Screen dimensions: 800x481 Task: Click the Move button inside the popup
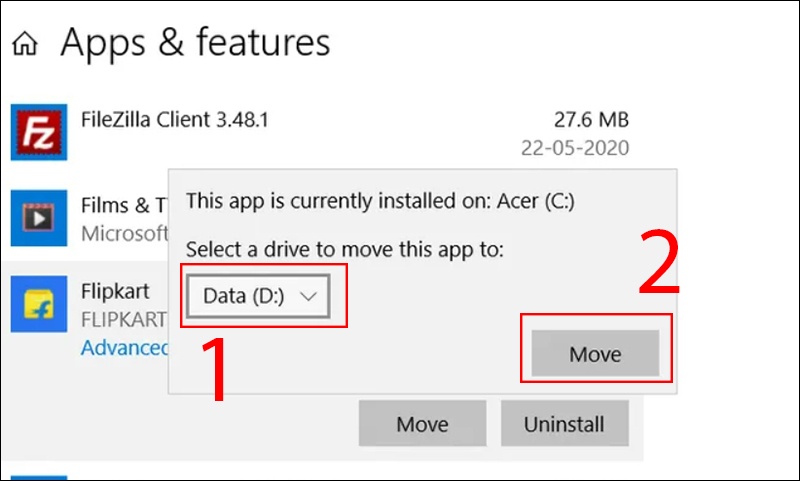595,354
